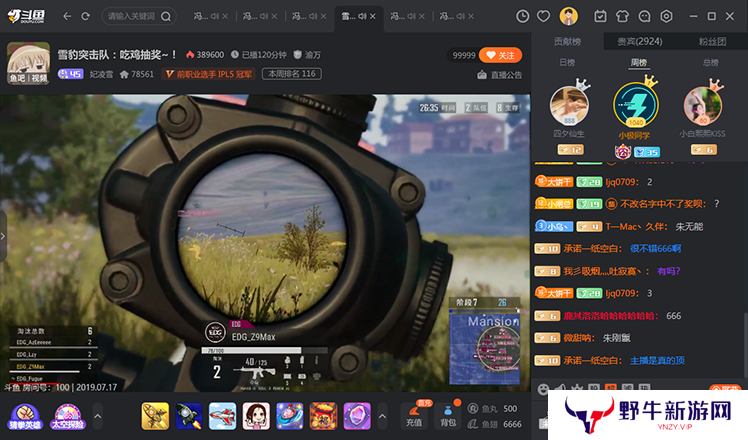Go back with the left arrow
Image resolution: width=748 pixels, height=440 pixels.
[67, 16]
